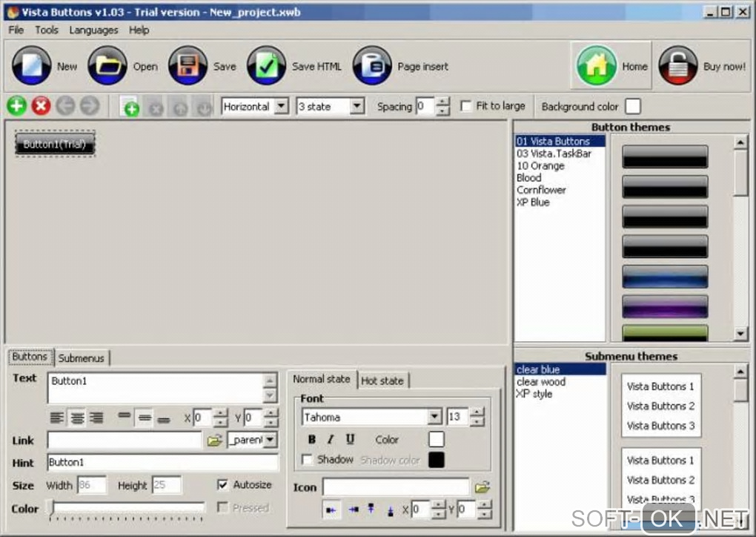Open the Languages menu

(x=93, y=30)
